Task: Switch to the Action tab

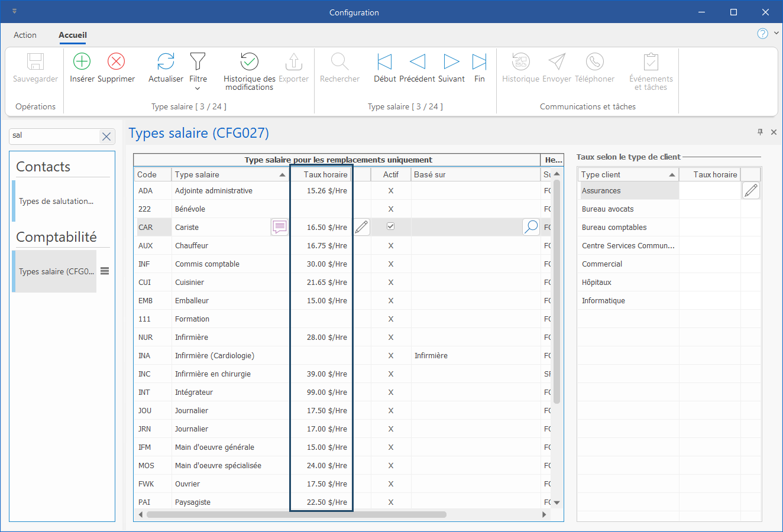Action: pyautogui.click(x=25, y=35)
